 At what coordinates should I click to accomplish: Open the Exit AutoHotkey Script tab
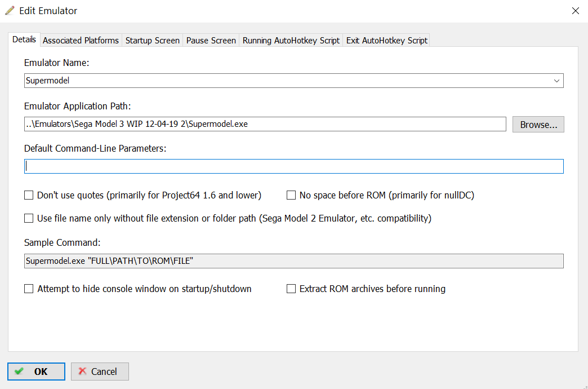(x=386, y=41)
